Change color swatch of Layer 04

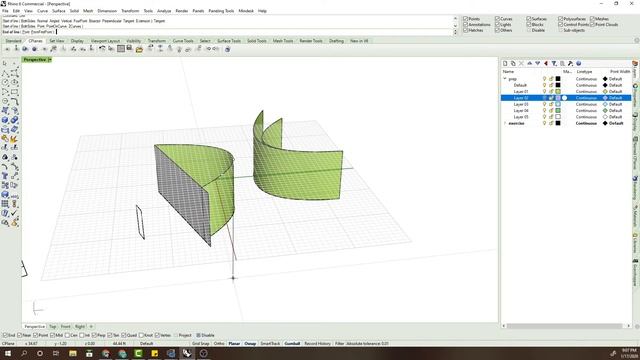coord(558,111)
